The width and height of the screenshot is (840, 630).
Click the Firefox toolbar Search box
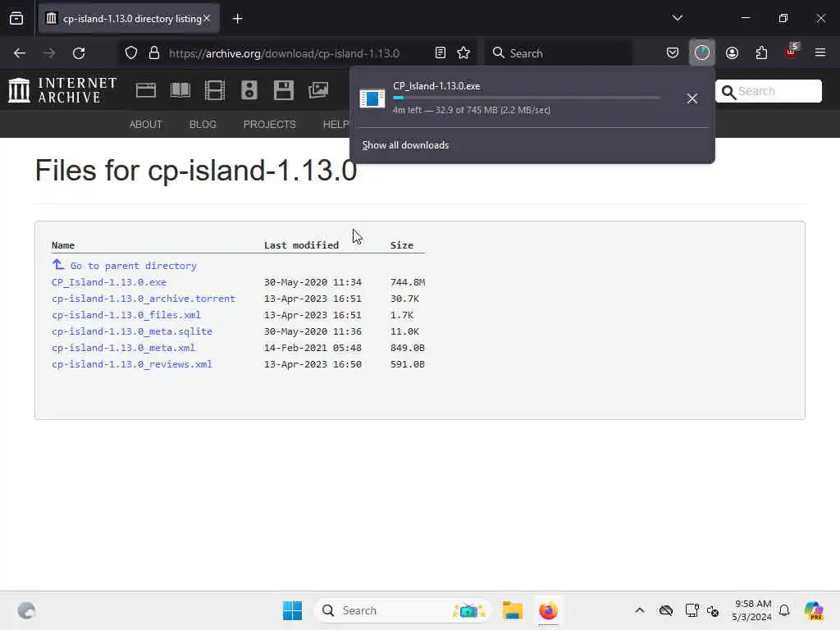[559, 53]
